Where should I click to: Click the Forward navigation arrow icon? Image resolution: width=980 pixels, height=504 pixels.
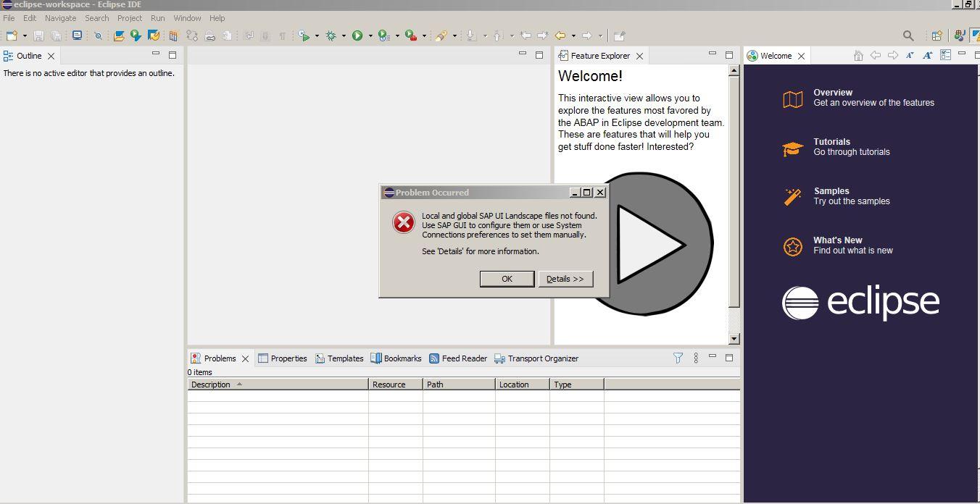587,35
